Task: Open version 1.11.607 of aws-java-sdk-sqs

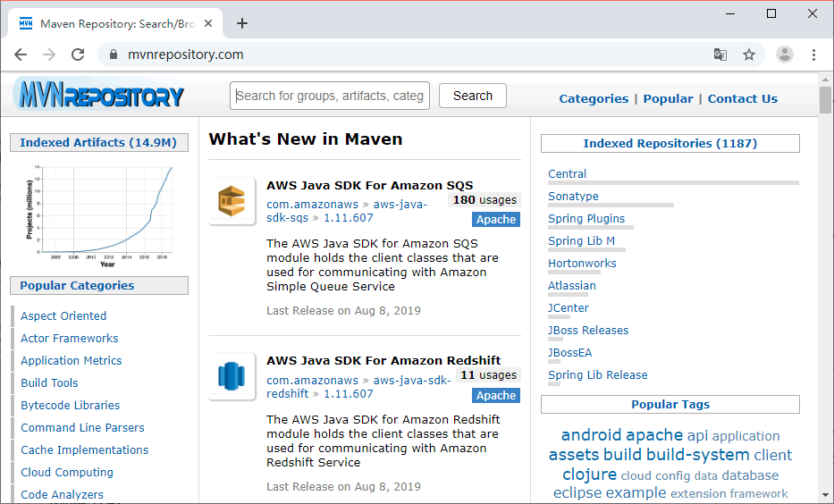Action: pos(349,217)
